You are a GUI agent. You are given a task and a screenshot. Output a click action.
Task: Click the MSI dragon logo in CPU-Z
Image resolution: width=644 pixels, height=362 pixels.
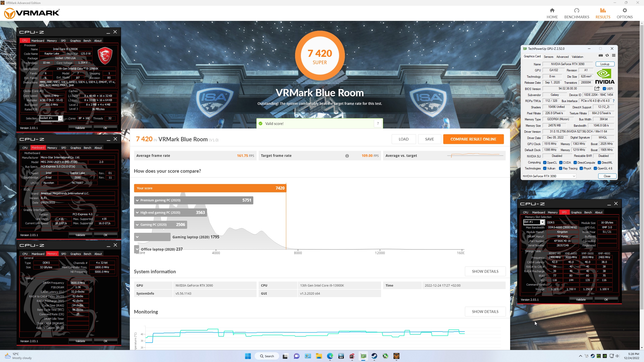tap(105, 55)
